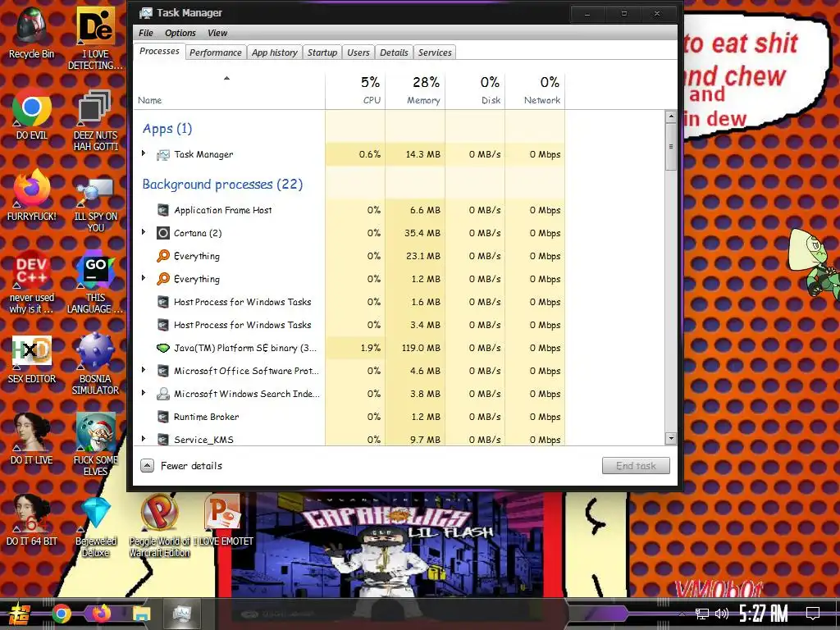Select the Application Frame Host row
Viewport: 840px width, 630px height.
click(349, 210)
